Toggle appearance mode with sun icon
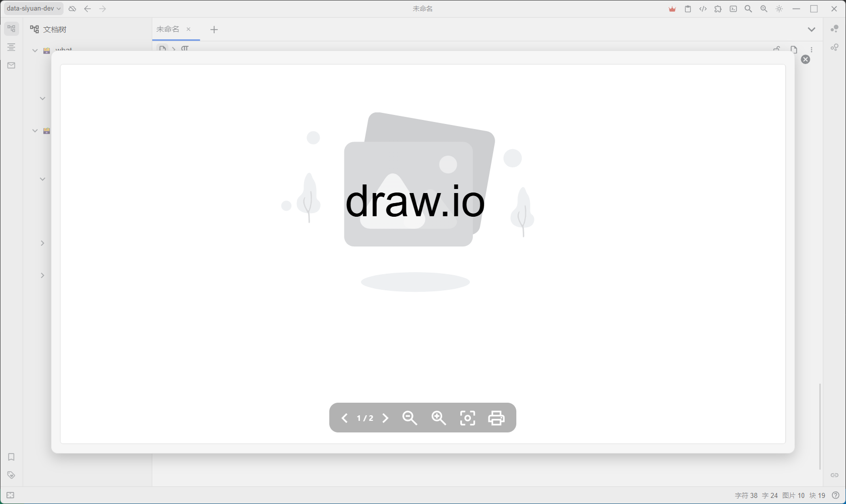The width and height of the screenshot is (846, 504). (x=779, y=9)
